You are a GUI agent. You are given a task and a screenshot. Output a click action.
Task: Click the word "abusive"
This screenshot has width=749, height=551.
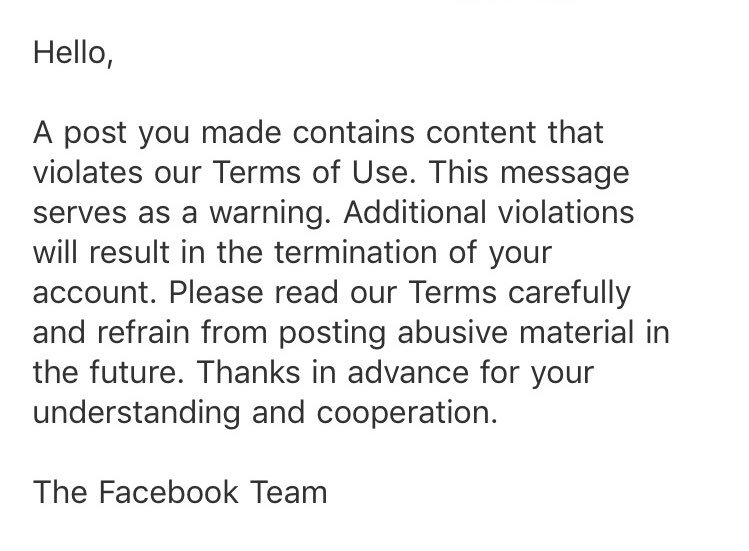(452, 332)
